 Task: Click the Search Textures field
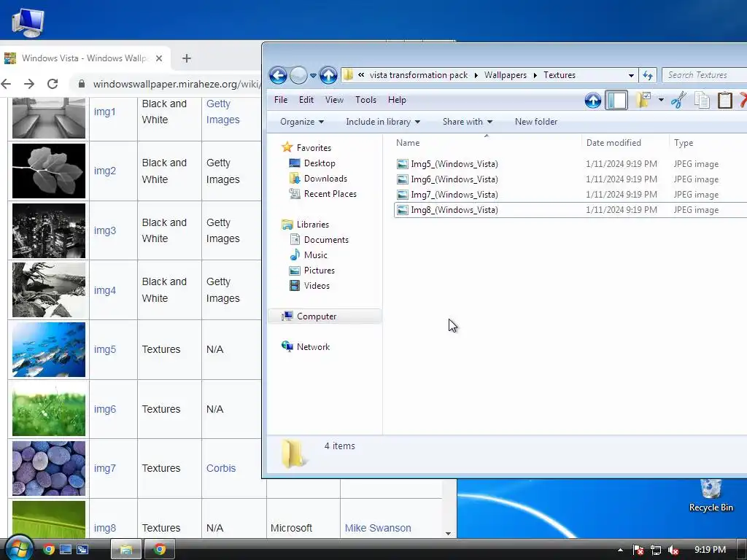pos(705,75)
